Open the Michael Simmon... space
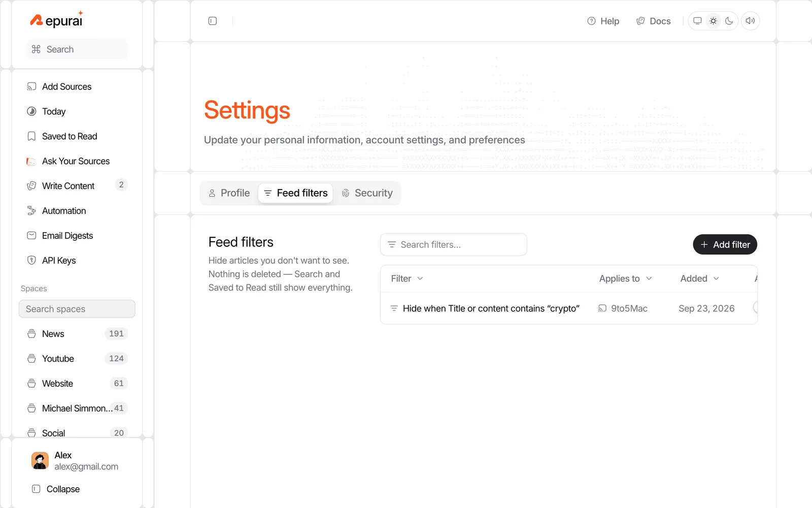 coord(77,408)
